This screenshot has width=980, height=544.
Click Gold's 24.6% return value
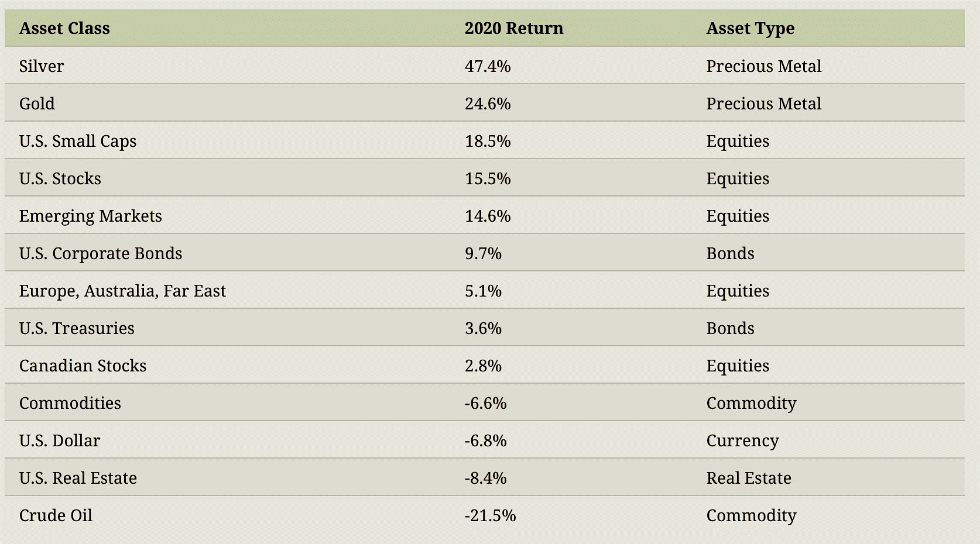487,104
